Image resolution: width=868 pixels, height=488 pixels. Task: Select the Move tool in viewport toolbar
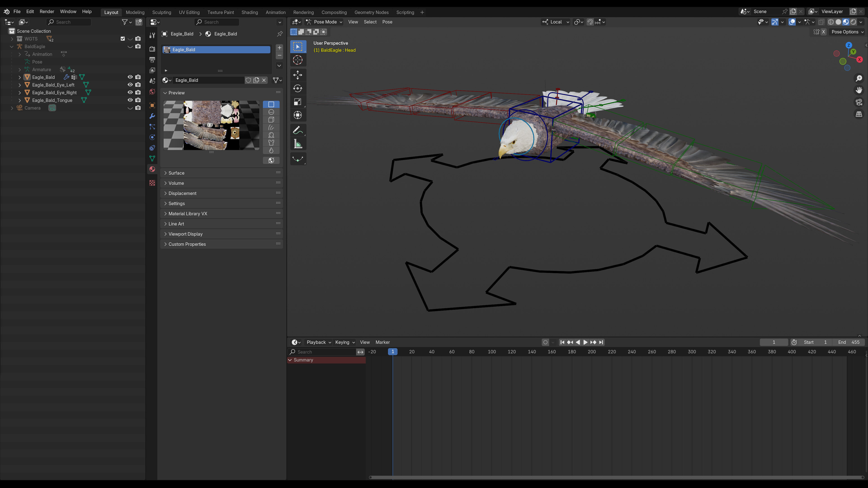(297, 75)
